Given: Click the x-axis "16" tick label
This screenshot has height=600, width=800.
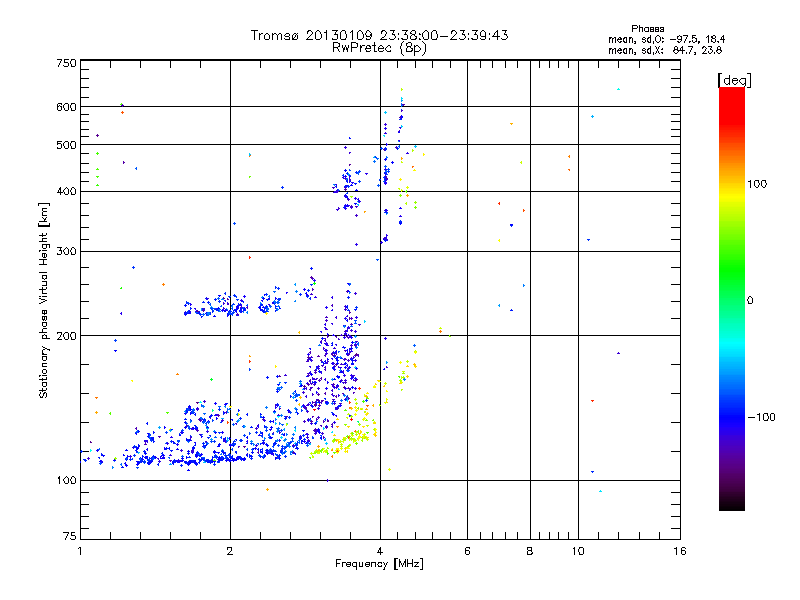Looking at the screenshot, I should tap(680, 551).
